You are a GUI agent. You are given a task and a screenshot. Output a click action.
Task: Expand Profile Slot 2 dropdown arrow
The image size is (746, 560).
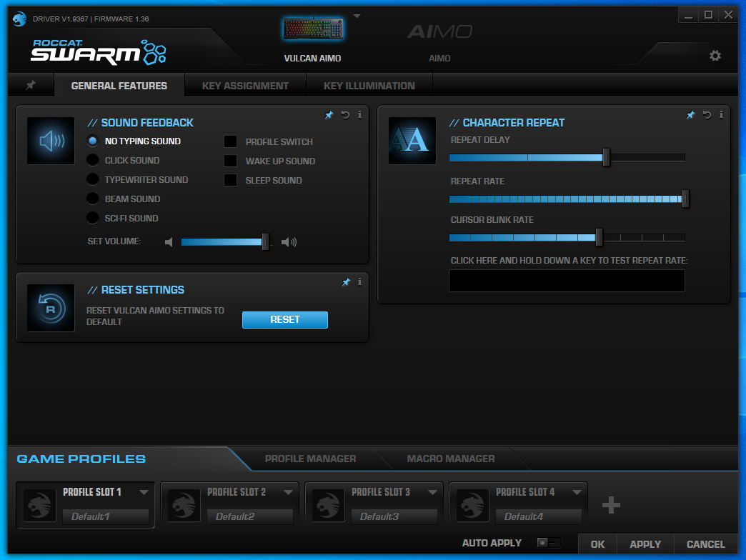pos(288,492)
